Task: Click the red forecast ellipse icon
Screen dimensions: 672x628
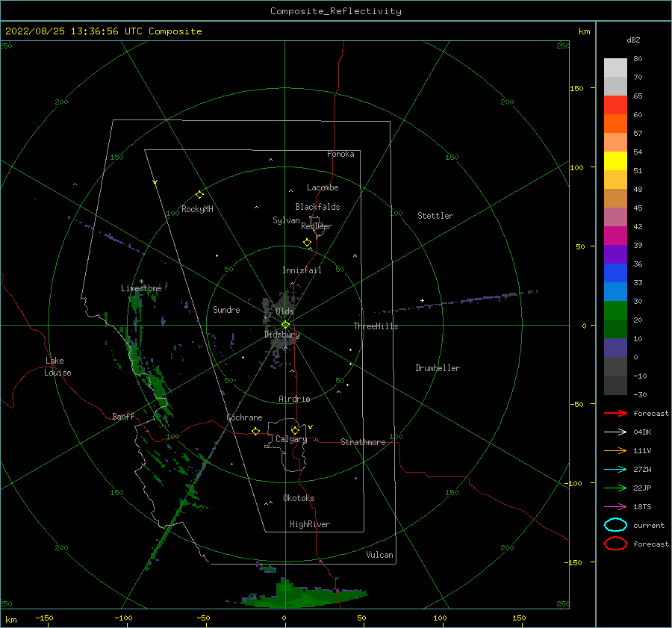Action: click(x=615, y=544)
